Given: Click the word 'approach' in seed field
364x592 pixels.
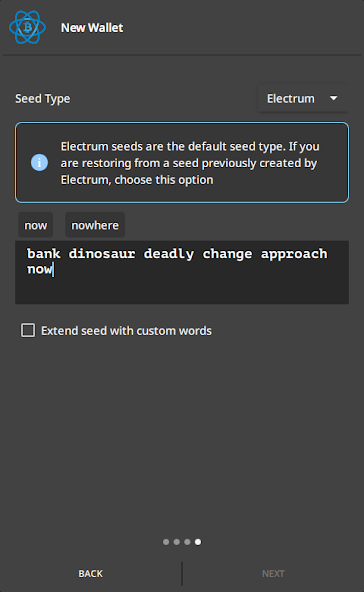Looking at the screenshot, I should (x=294, y=254).
